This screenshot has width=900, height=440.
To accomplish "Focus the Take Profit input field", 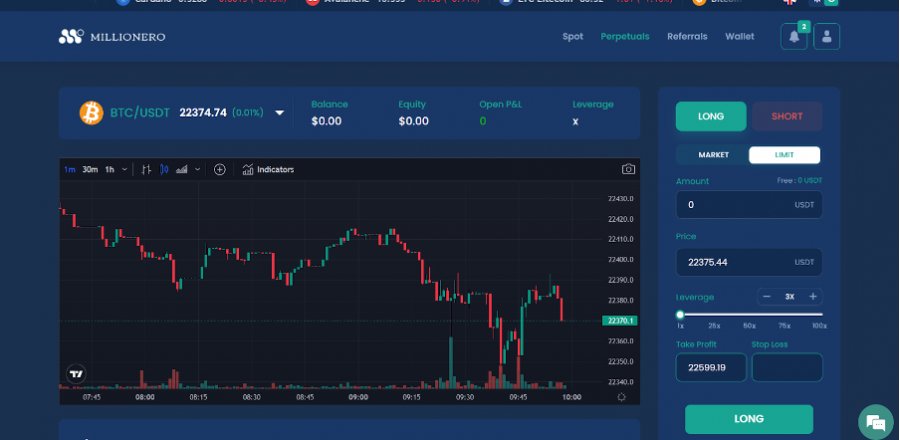I will (711, 368).
